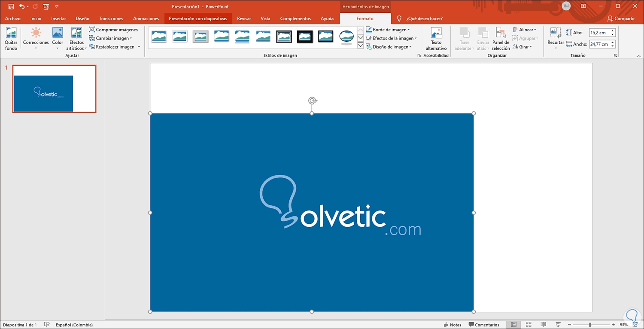The height and width of the screenshot is (329, 644).
Task: Toggle the Notas pane
Action: tap(453, 325)
